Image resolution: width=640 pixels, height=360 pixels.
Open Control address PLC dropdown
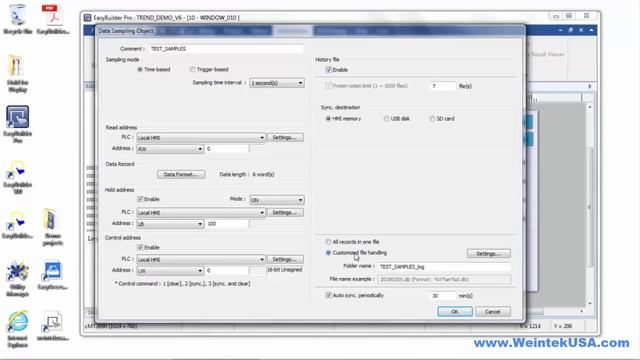coord(201,260)
